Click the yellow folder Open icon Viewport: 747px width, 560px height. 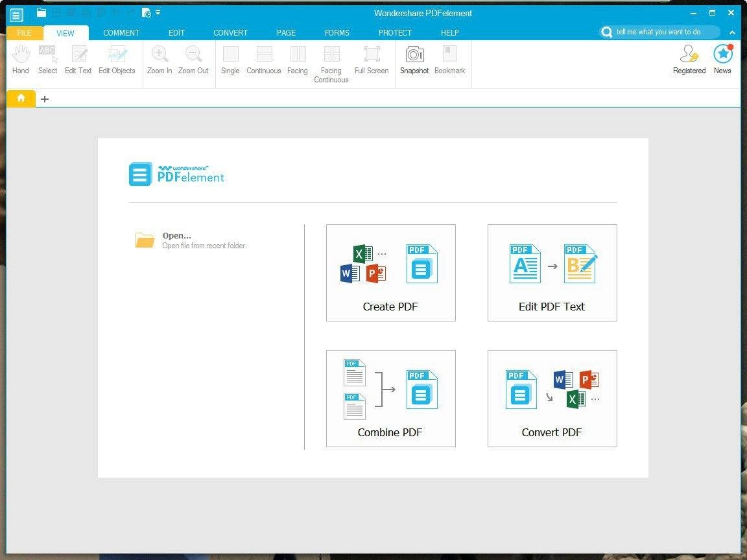pos(145,240)
